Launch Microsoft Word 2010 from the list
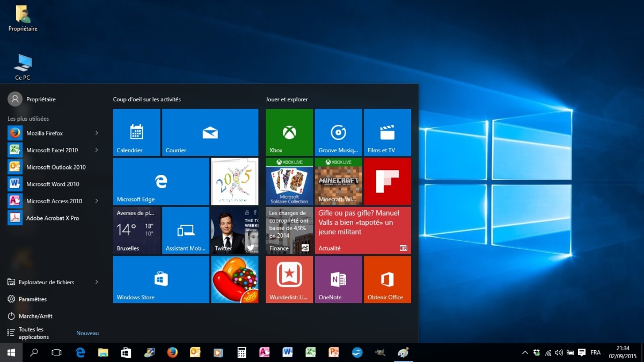This screenshot has width=644, height=362. tap(53, 184)
